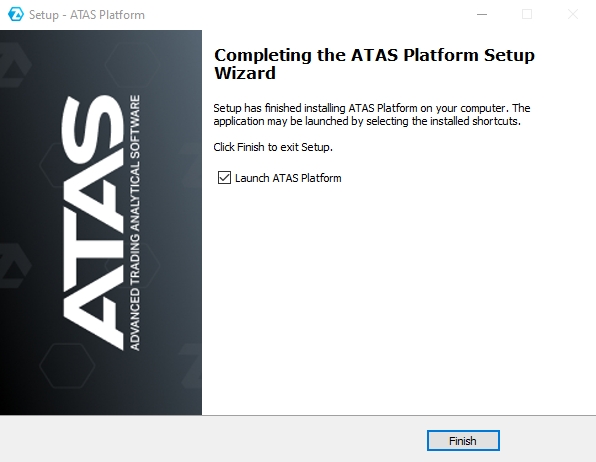Click the large white ATAS logo
Screen dimensions: 596x462
(93, 223)
